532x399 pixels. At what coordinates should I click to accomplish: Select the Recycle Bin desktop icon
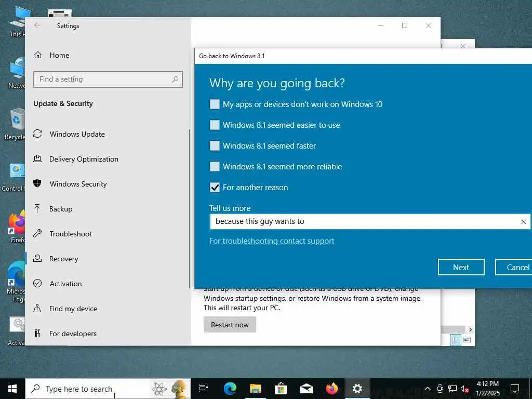pyautogui.click(x=14, y=124)
